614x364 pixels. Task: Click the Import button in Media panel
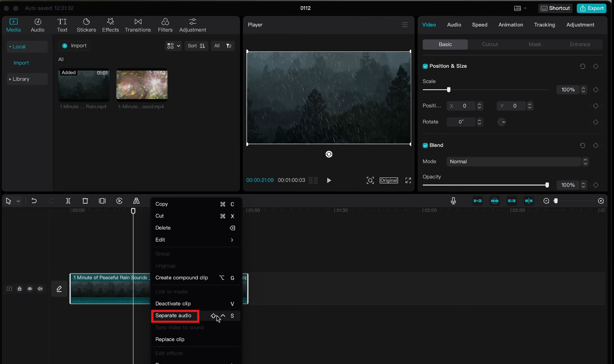point(74,46)
